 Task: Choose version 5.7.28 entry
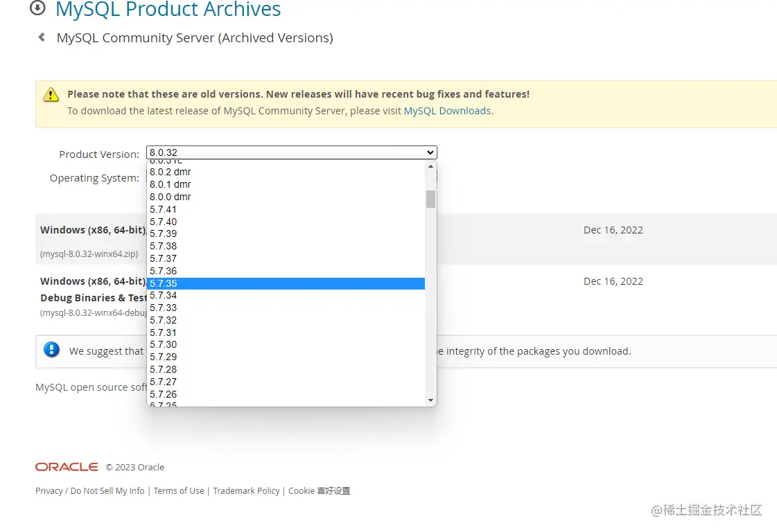click(286, 369)
